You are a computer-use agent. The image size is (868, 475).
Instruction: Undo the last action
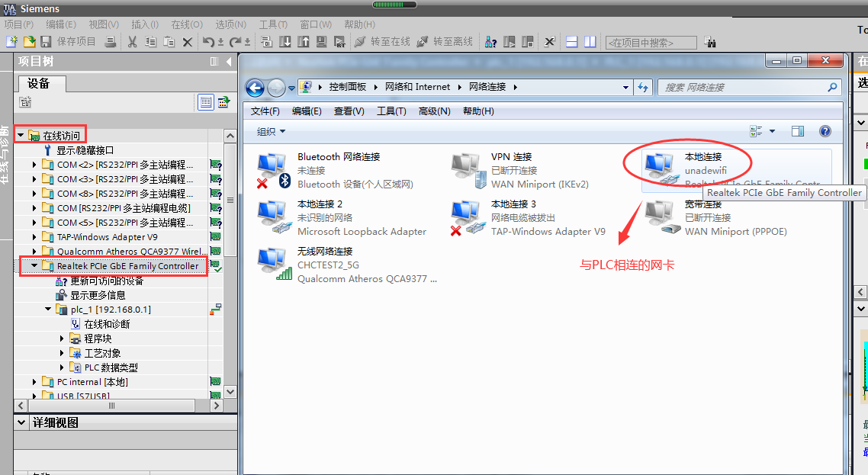[208, 41]
